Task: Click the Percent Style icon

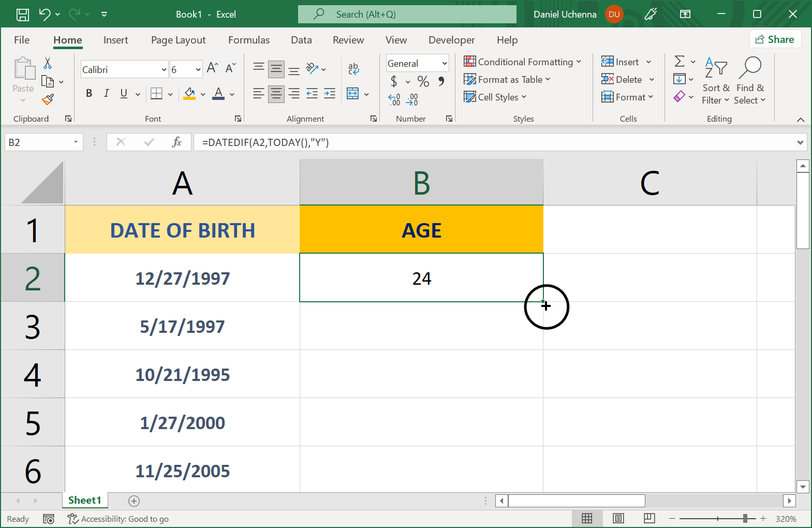Action: (x=423, y=81)
